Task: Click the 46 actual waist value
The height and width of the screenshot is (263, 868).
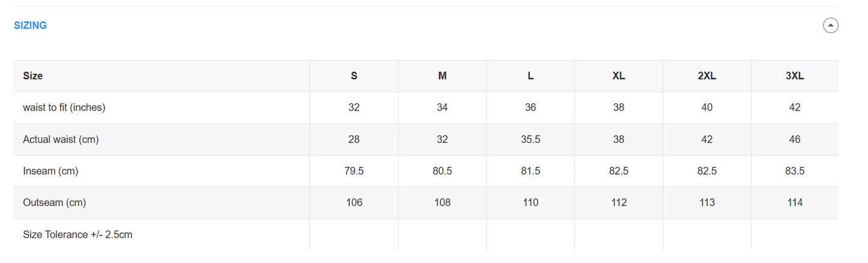Action: pos(795,139)
